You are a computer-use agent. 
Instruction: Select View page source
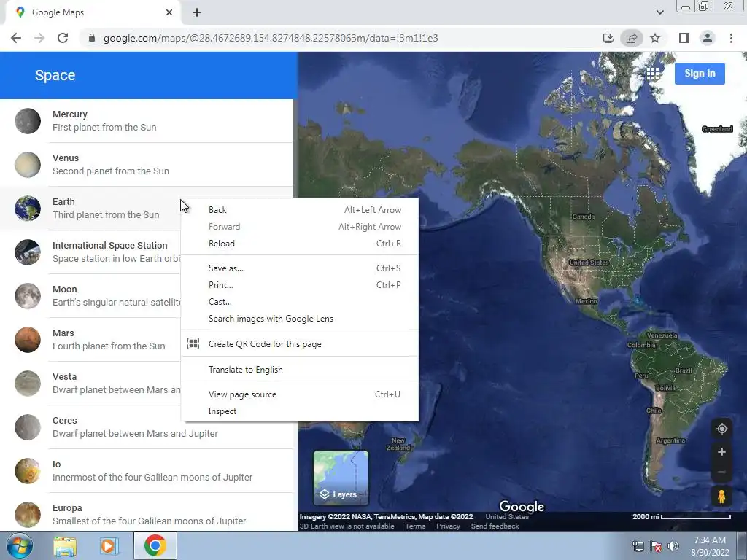[300, 394]
